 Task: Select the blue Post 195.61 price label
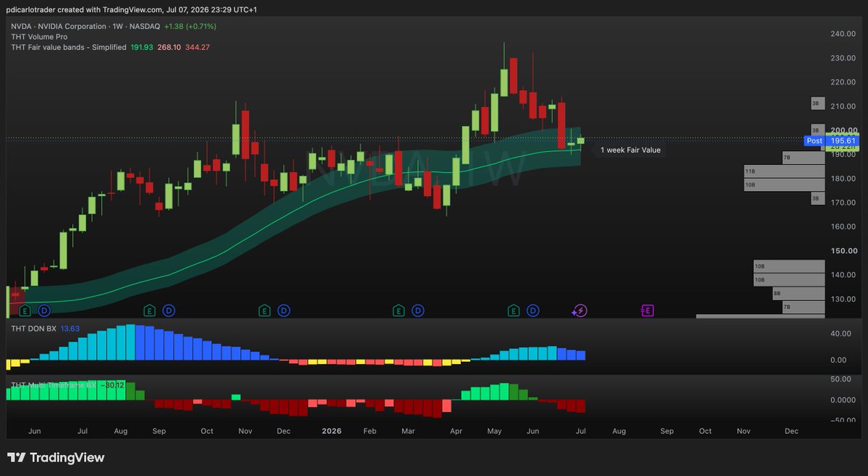[x=831, y=140]
